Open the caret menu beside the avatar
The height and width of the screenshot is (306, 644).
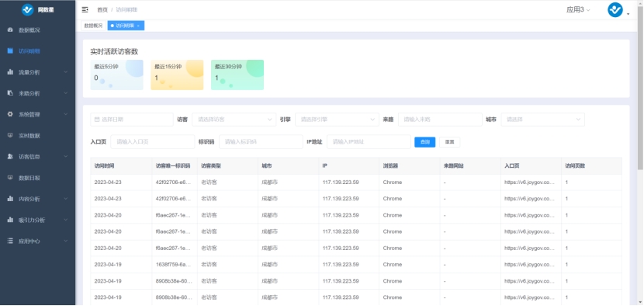click(x=628, y=14)
